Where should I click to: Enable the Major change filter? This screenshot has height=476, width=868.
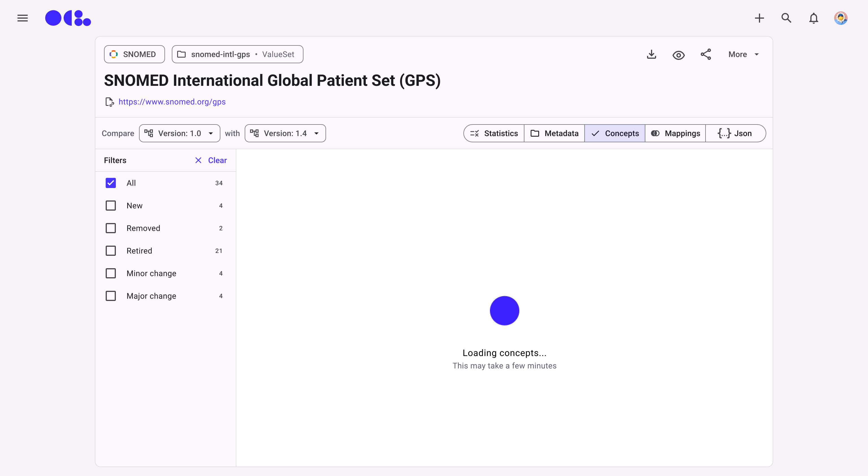111,296
